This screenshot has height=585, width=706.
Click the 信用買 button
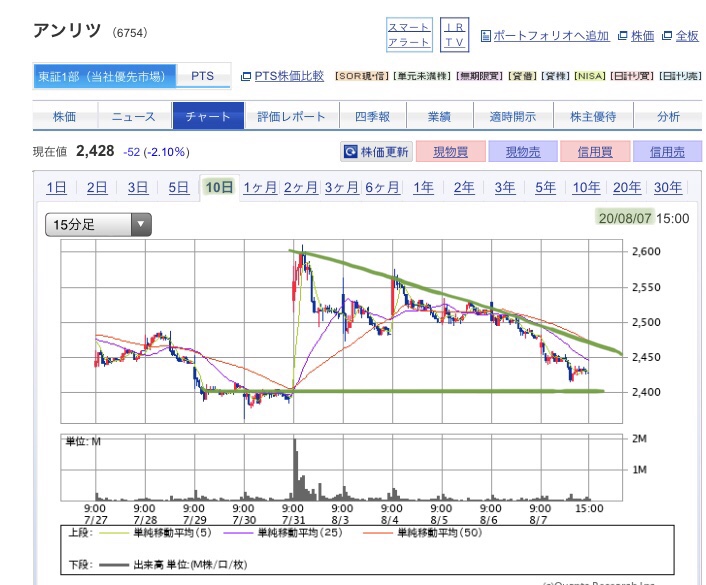click(595, 152)
